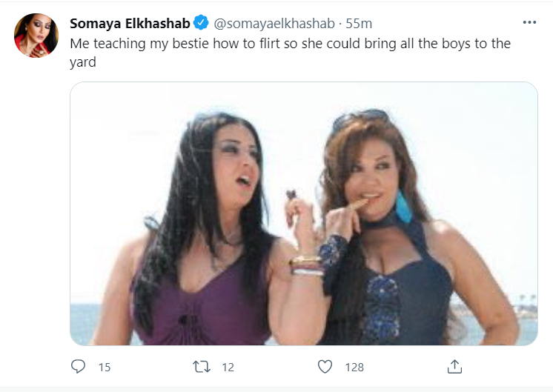The height and width of the screenshot is (392, 553).
Task: Click the reply count 15
Action: pyautogui.click(x=104, y=367)
